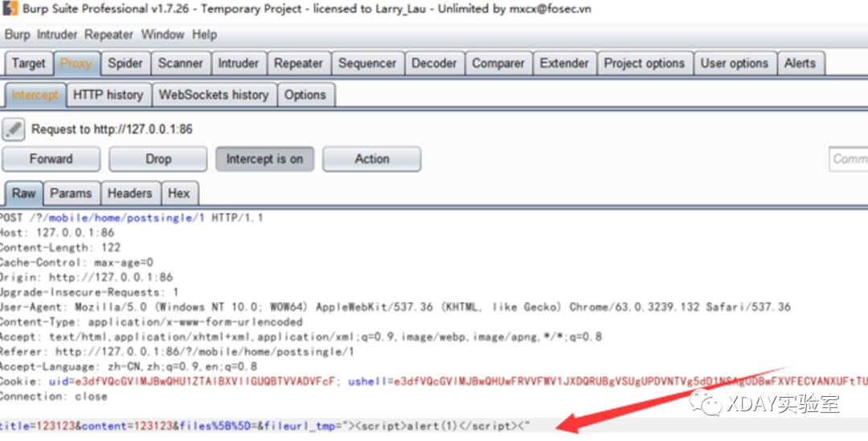Switch to the Params view tab
This screenshot has height=441, width=868.
(x=71, y=193)
